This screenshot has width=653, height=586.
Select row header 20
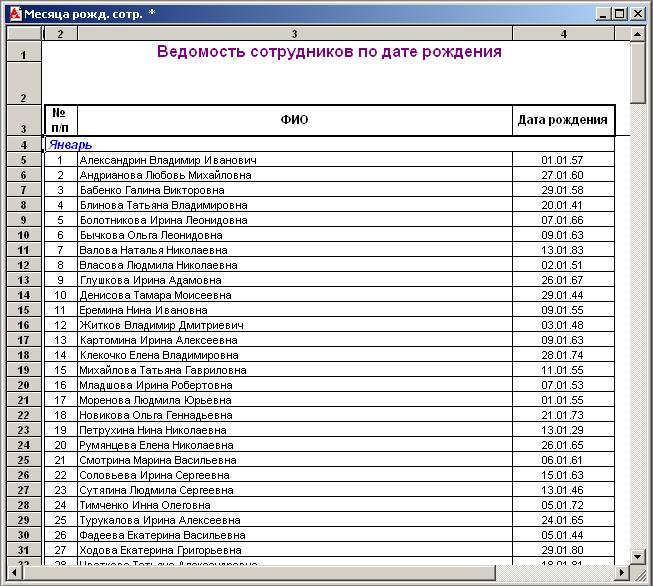pyautogui.click(x=24, y=385)
